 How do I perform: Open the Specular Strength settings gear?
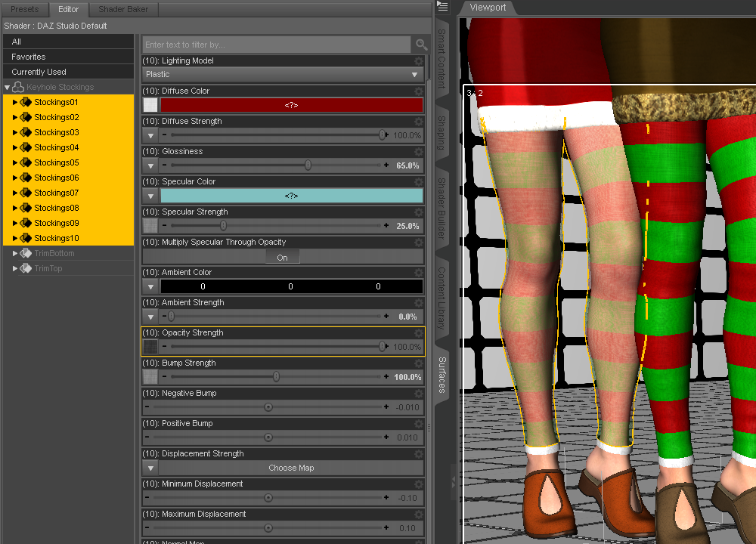pos(419,212)
